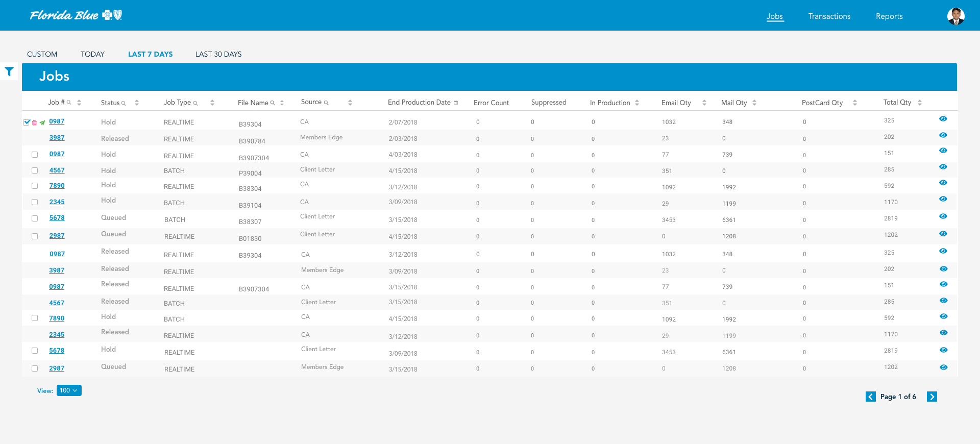Click the File Name search magnifier

[273, 103]
